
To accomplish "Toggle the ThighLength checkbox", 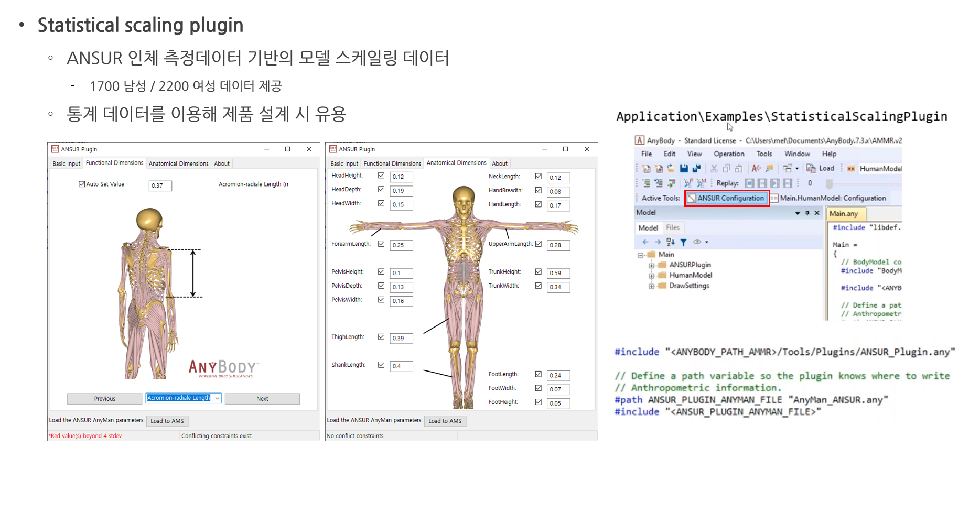I will pyautogui.click(x=381, y=337).
